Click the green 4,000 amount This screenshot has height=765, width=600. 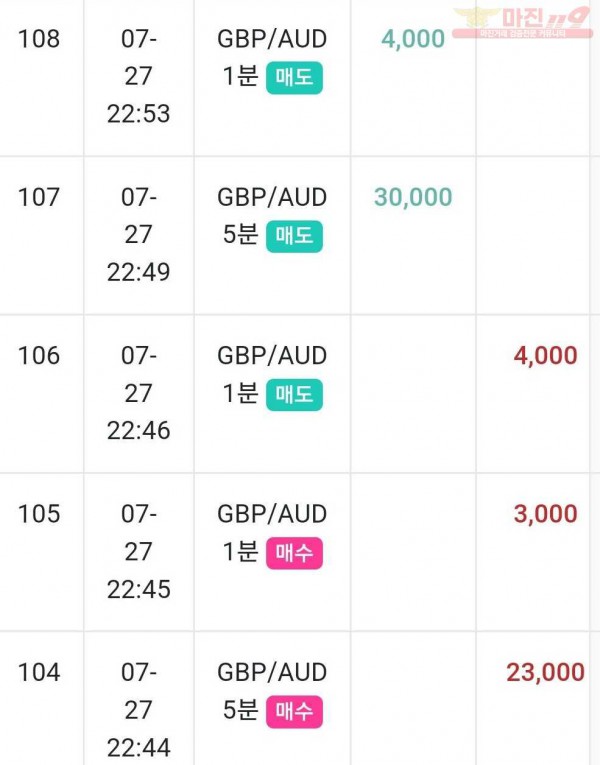[413, 39]
